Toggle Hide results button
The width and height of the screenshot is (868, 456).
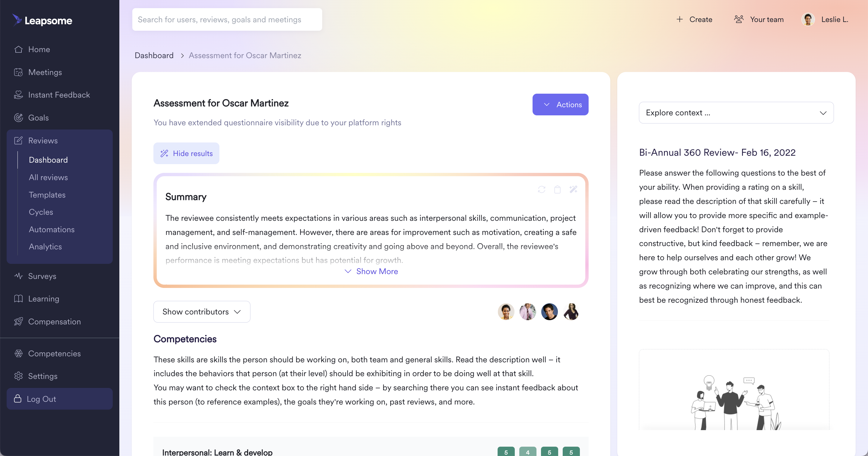point(186,154)
